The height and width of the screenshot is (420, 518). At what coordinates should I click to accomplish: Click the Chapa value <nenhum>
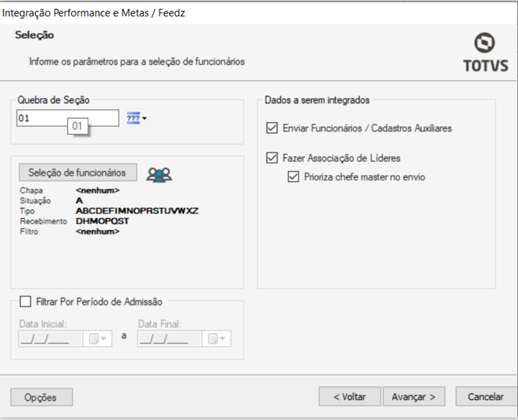click(98, 190)
